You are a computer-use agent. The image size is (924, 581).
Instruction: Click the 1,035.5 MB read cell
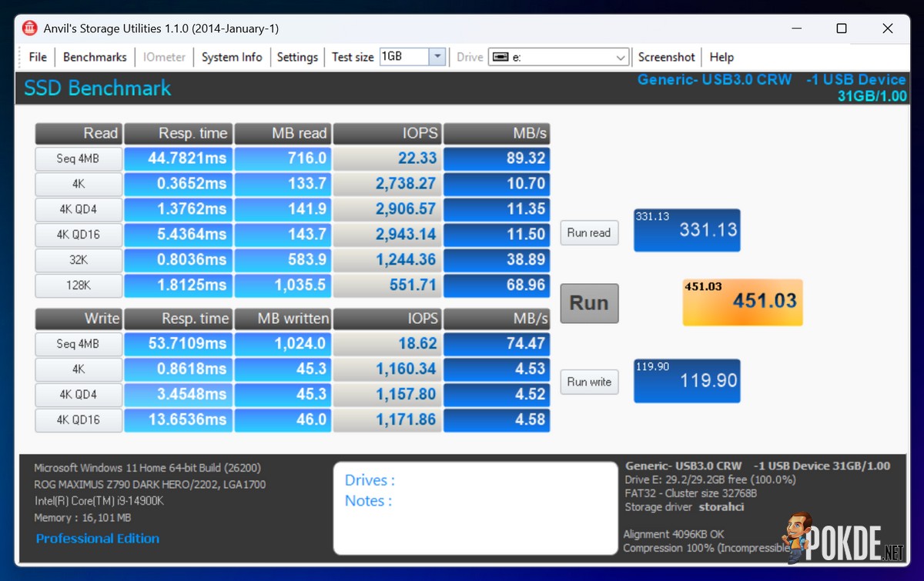[x=283, y=285]
